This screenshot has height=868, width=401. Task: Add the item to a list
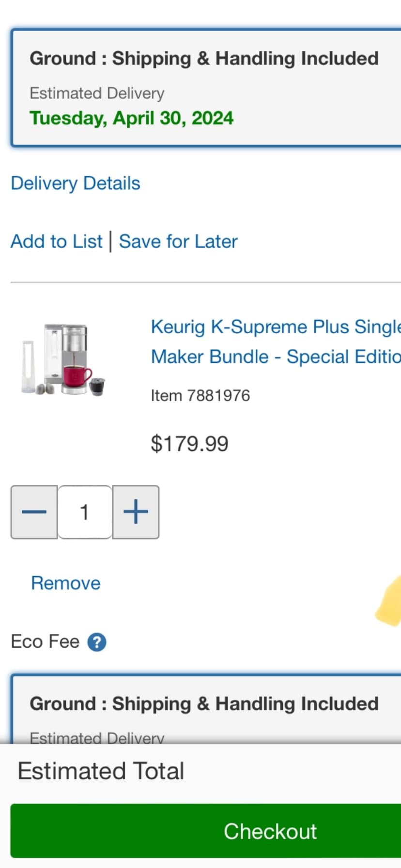coord(57,241)
